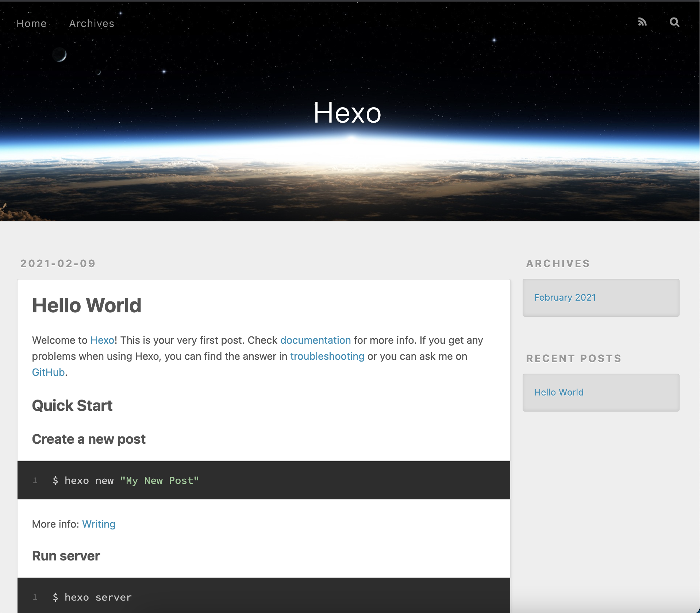The image size is (700, 613).
Task: Click the Run server heading
Action: click(66, 556)
